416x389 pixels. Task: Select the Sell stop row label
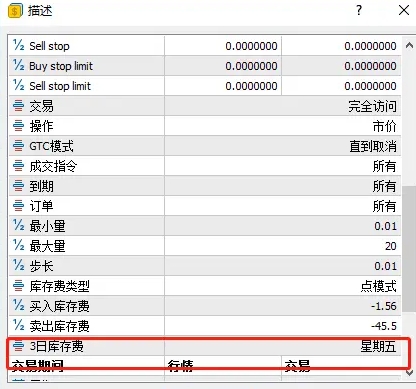(49, 46)
